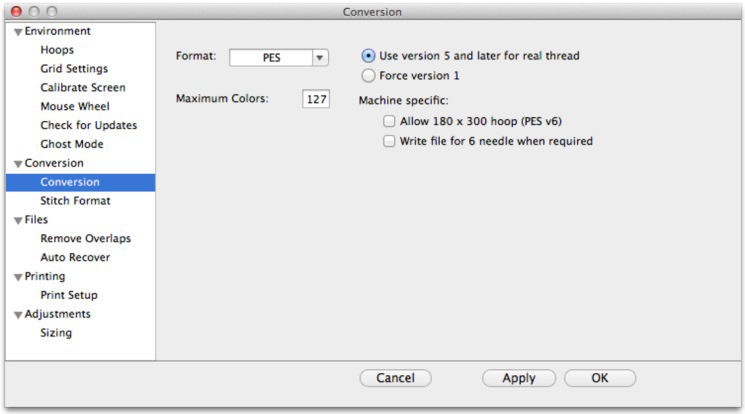Collapse the Conversion section triangle
The height and width of the screenshot is (414, 745).
click(x=18, y=164)
